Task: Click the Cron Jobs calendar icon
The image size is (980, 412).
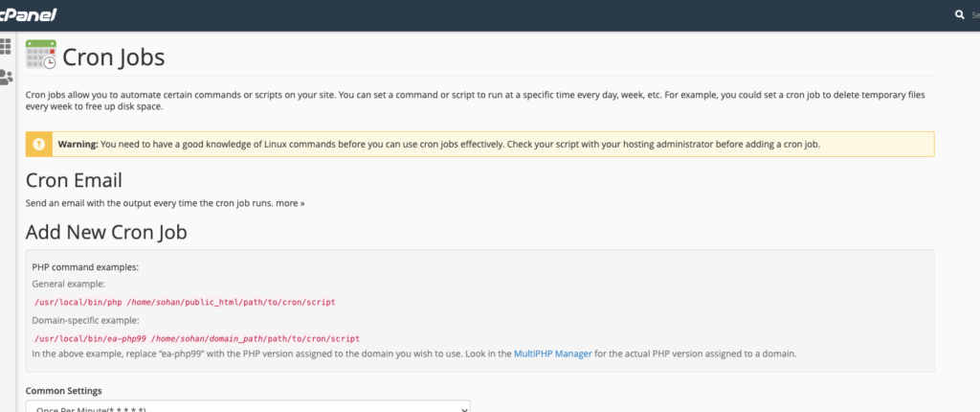Action: (x=40, y=55)
